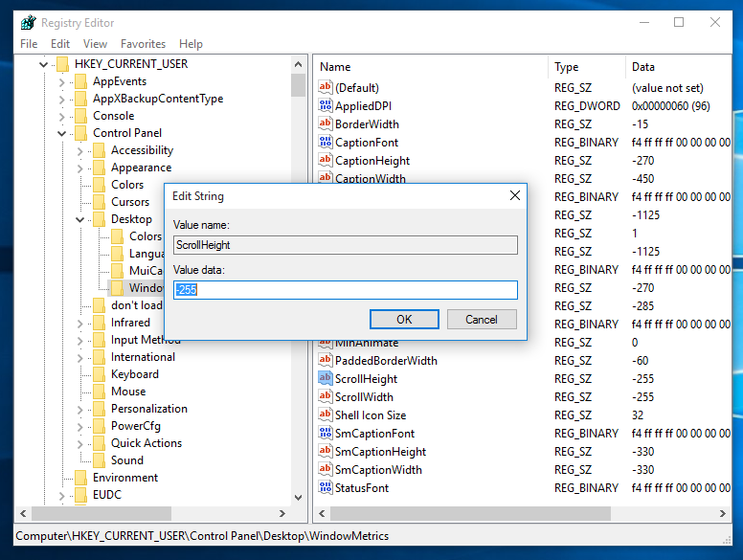Expand the Accessibility tree node

79,151
